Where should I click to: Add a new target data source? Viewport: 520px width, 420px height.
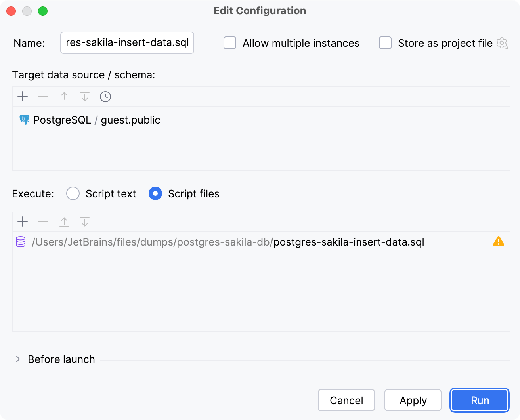(x=23, y=96)
